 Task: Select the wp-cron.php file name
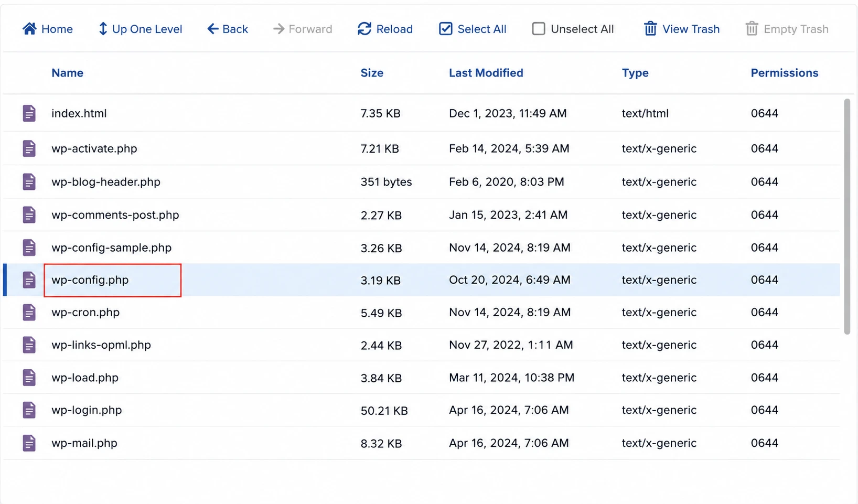coord(85,313)
